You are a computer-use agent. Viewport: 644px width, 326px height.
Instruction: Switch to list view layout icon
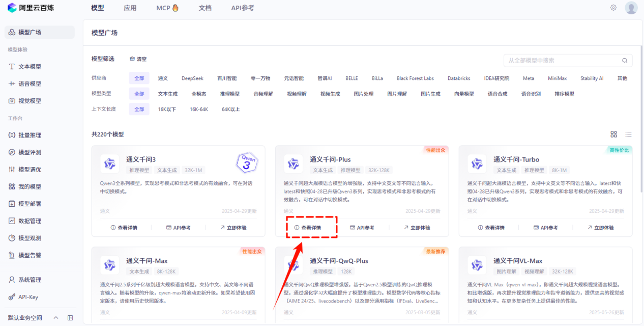pos(628,134)
